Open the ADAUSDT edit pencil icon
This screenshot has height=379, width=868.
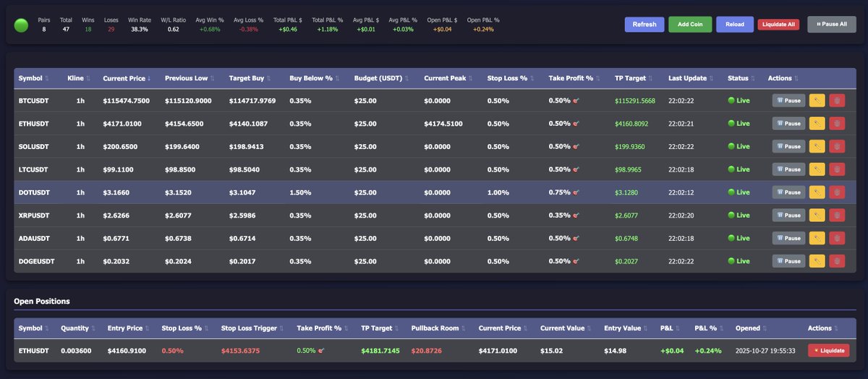[x=817, y=238]
